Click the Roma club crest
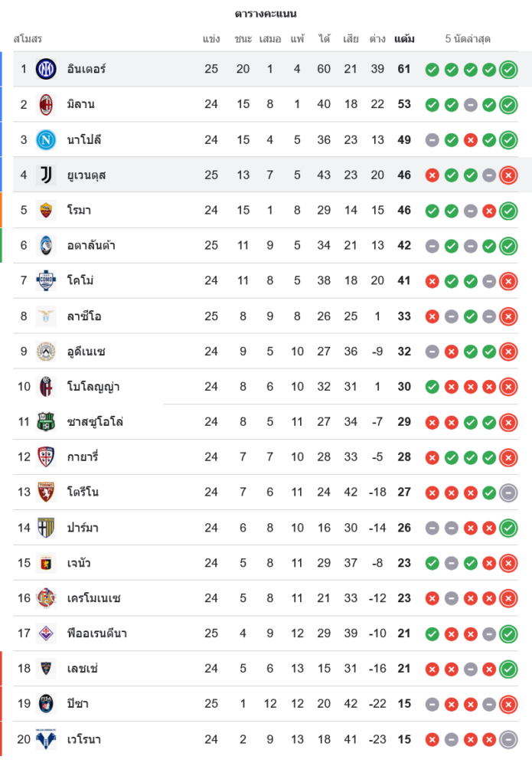This screenshot has height=766, width=532. [46, 210]
